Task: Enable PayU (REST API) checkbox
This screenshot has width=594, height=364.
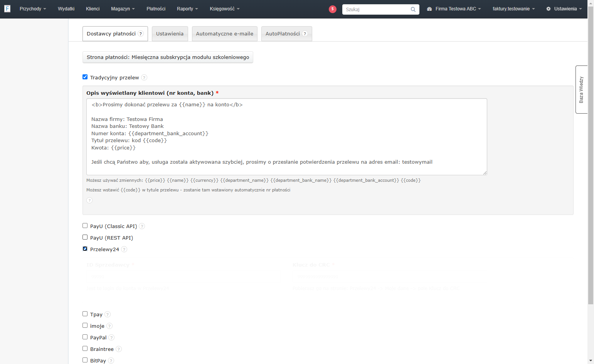Action: tap(85, 237)
